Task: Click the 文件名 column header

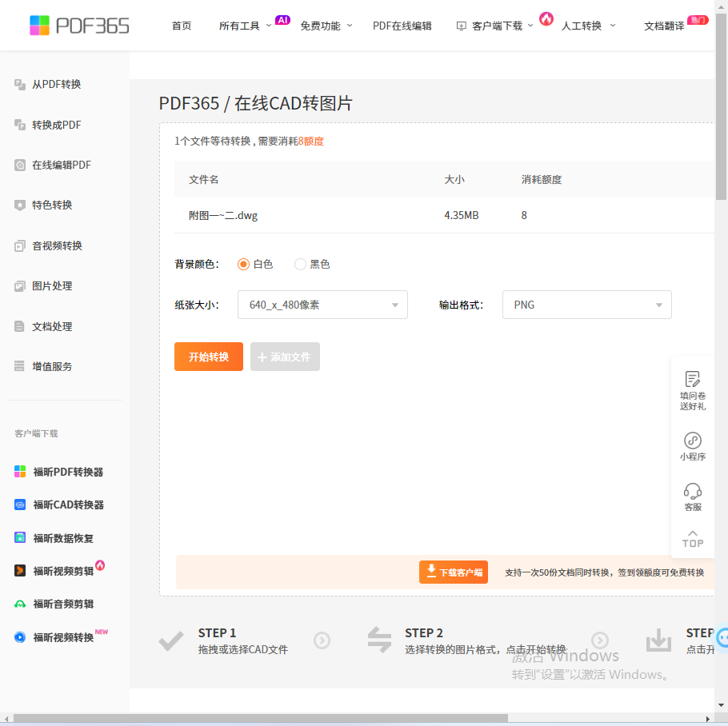Action: pyautogui.click(x=203, y=180)
